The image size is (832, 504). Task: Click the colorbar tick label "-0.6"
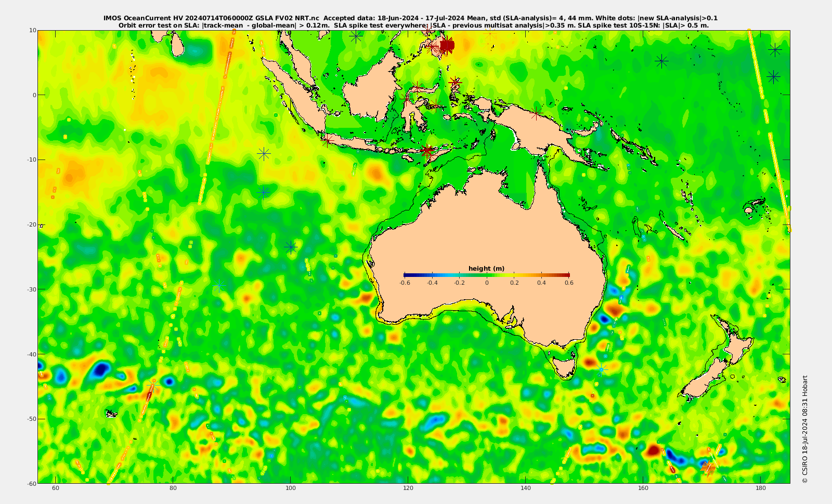tap(405, 283)
